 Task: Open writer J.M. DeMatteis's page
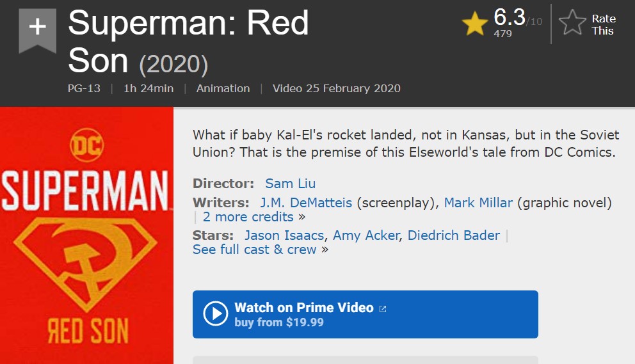(306, 203)
